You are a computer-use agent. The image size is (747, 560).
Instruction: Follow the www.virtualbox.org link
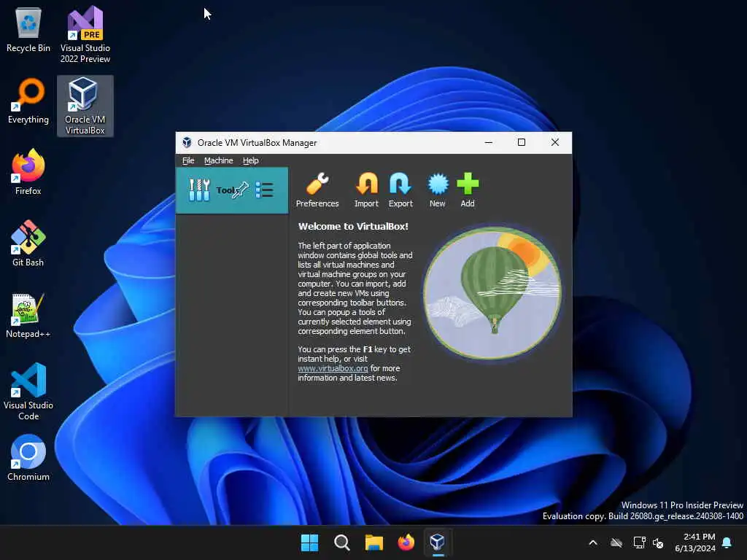[333, 368]
